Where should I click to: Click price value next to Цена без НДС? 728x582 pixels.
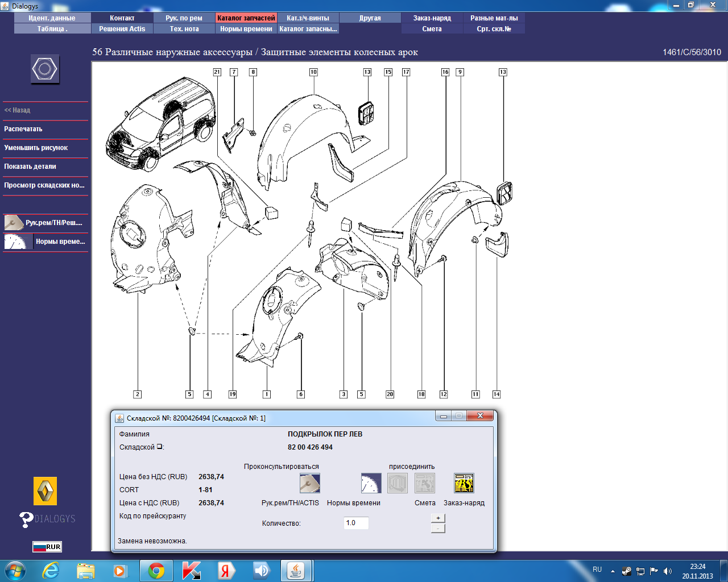(211, 477)
